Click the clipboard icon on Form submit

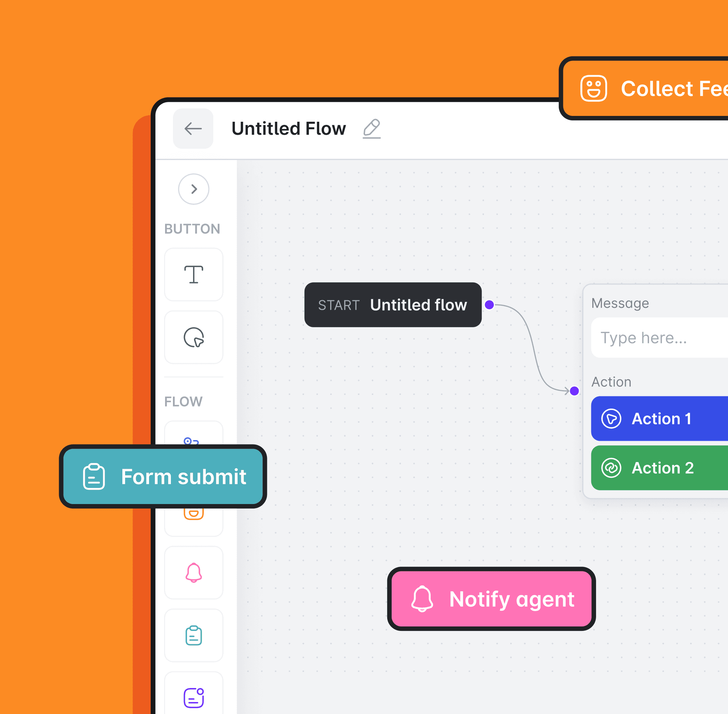click(x=94, y=477)
